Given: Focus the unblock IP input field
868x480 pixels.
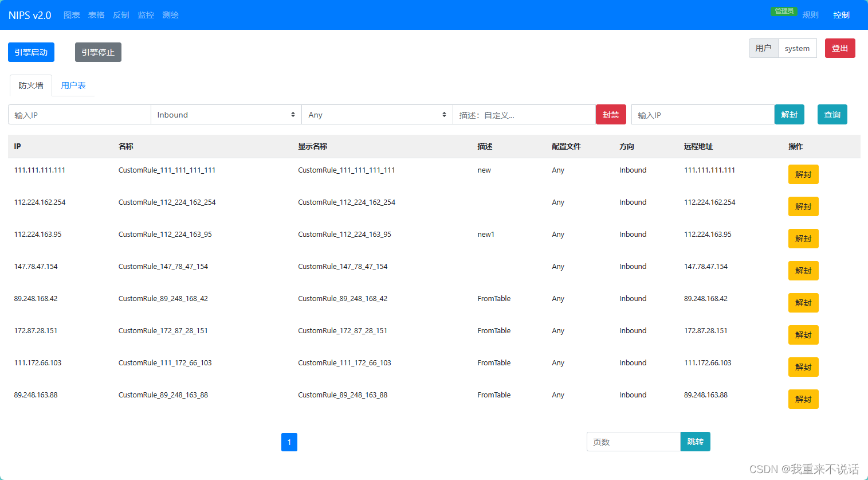Looking at the screenshot, I should click(703, 115).
